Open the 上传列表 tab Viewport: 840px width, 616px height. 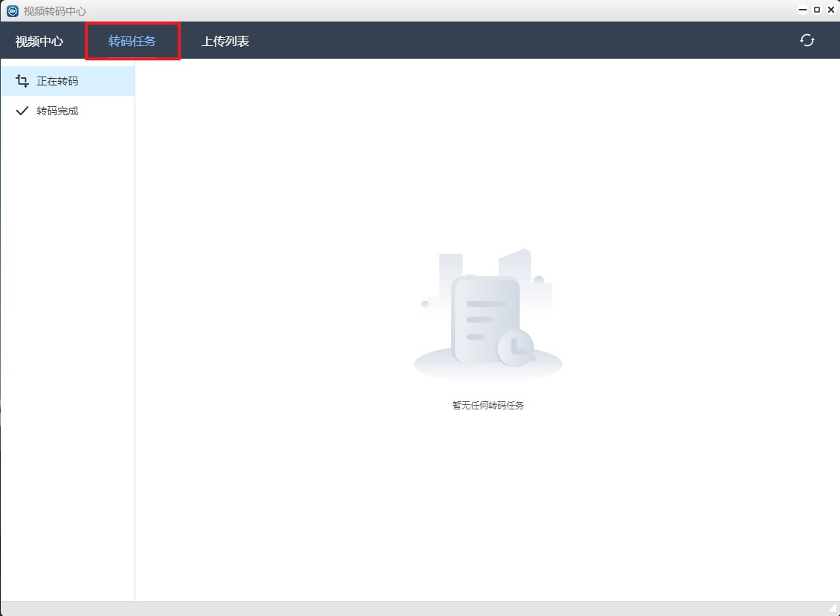pos(225,41)
